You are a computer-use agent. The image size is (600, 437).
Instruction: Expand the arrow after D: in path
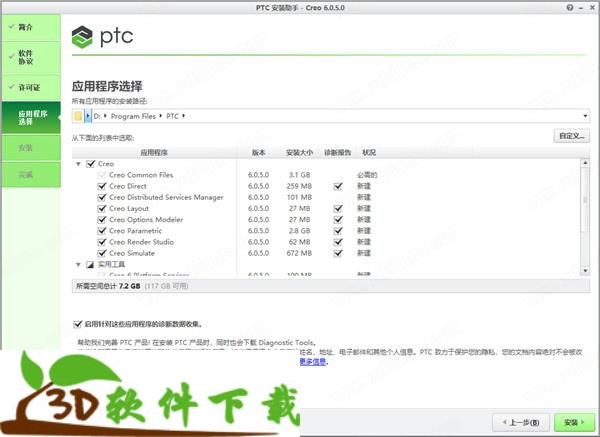coord(105,116)
